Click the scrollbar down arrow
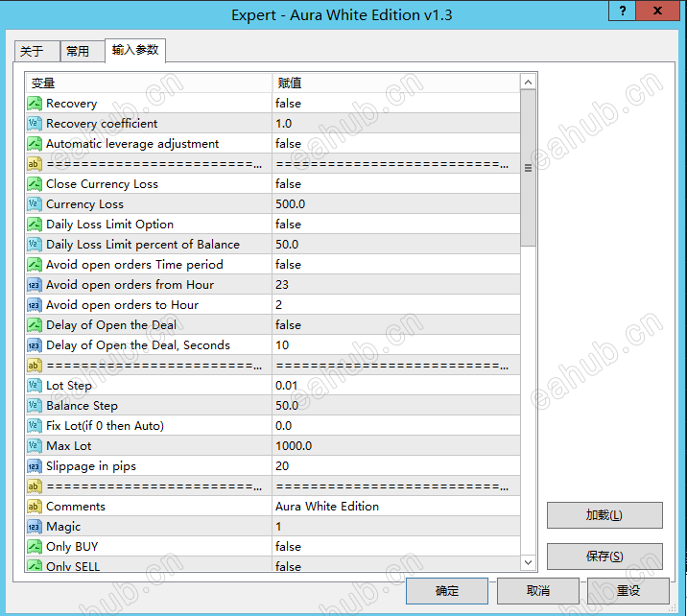The width and height of the screenshot is (687, 616). tap(528, 562)
